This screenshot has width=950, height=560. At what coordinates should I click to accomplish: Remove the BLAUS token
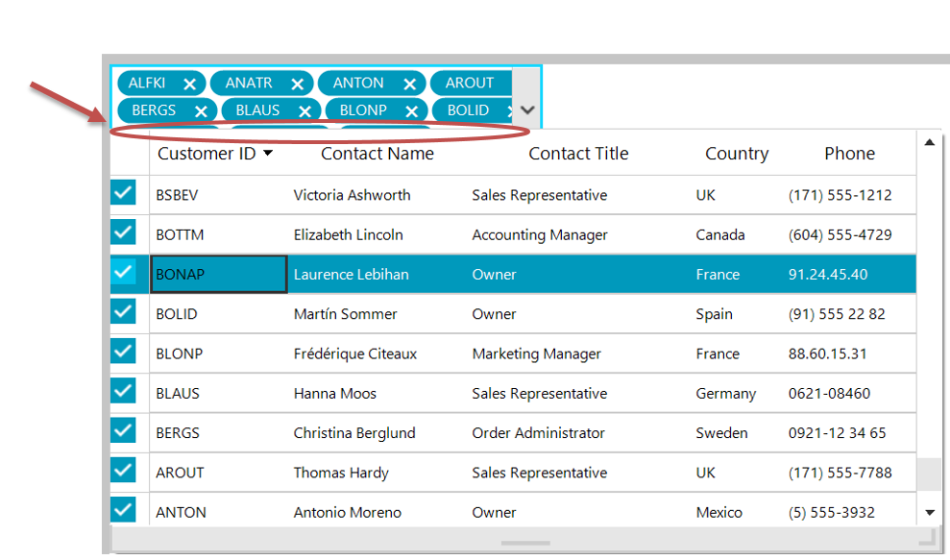[304, 111]
